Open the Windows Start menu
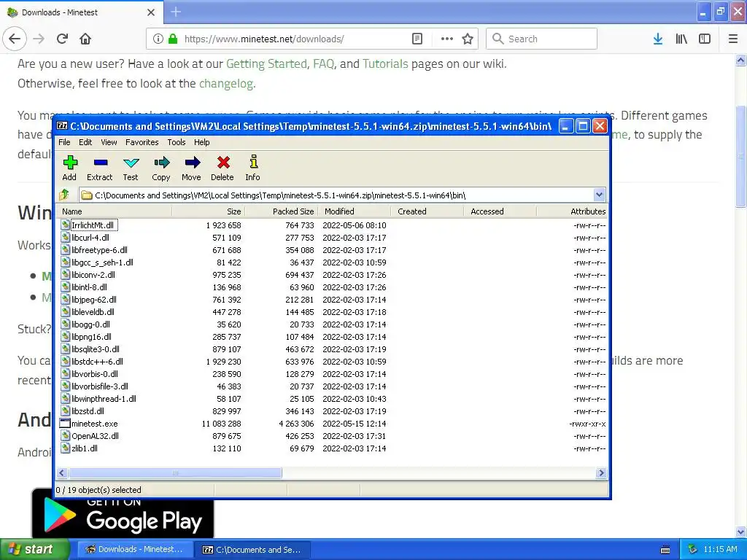 [x=35, y=549]
